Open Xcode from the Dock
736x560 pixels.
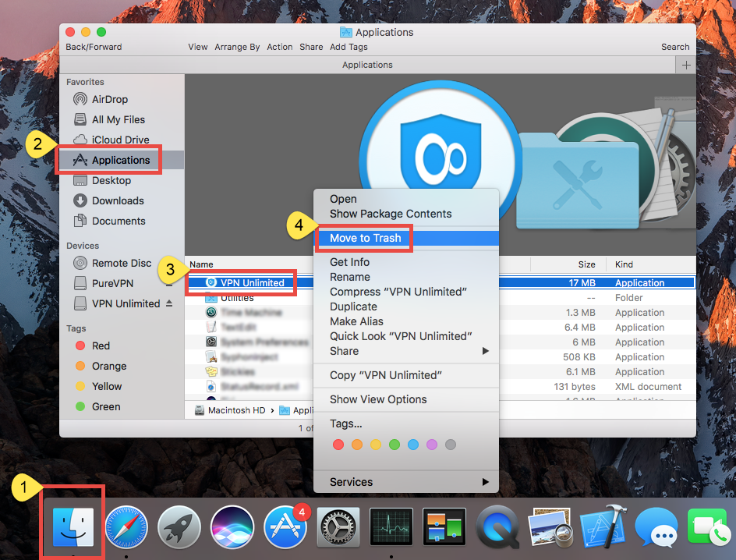(603, 529)
